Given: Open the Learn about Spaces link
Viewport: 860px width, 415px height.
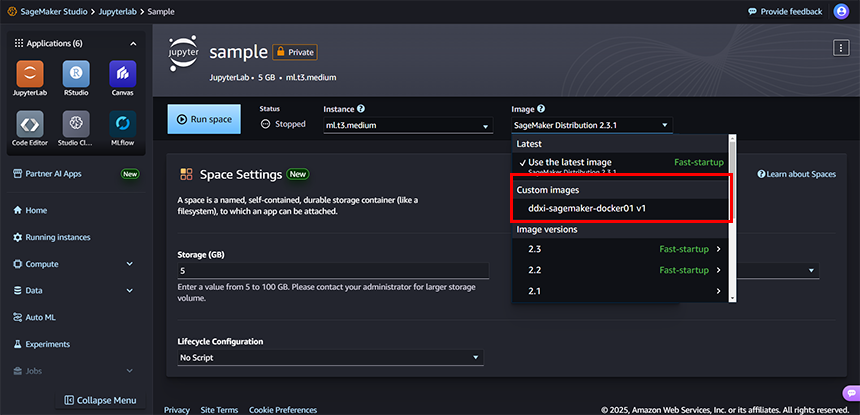Looking at the screenshot, I should [x=796, y=174].
